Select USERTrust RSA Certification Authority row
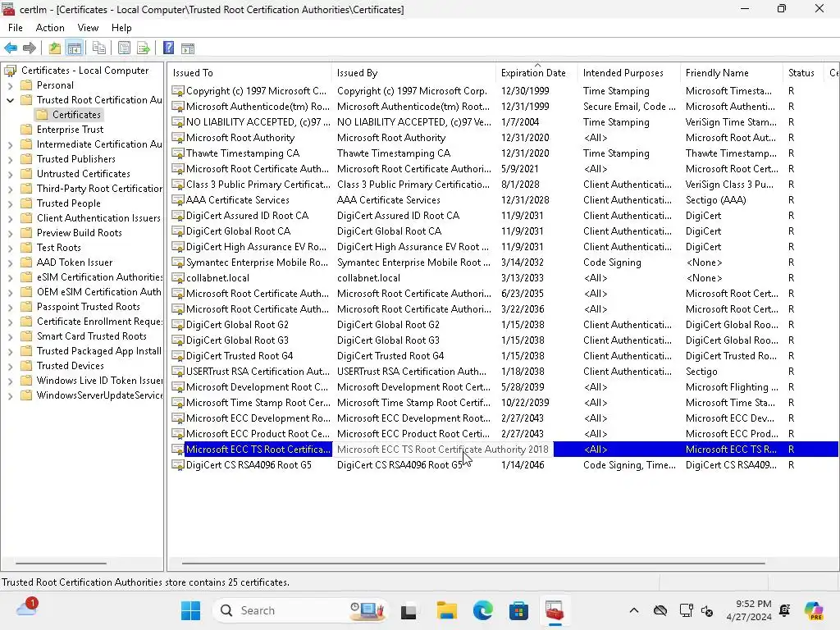 [x=504, y=372]
